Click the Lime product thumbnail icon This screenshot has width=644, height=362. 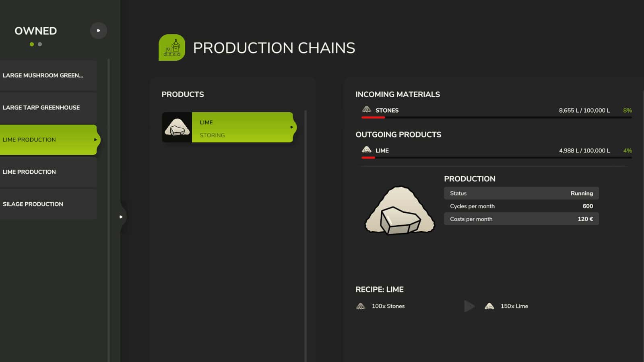click(x=177, y=127)
